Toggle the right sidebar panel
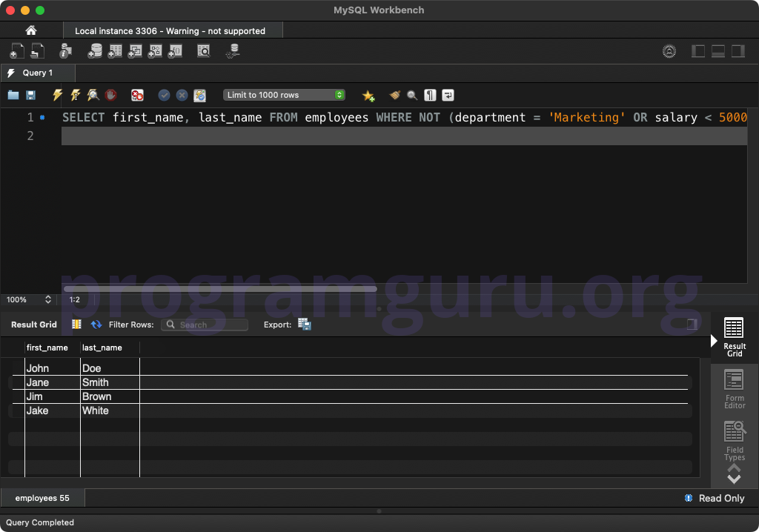 [738, 51]
